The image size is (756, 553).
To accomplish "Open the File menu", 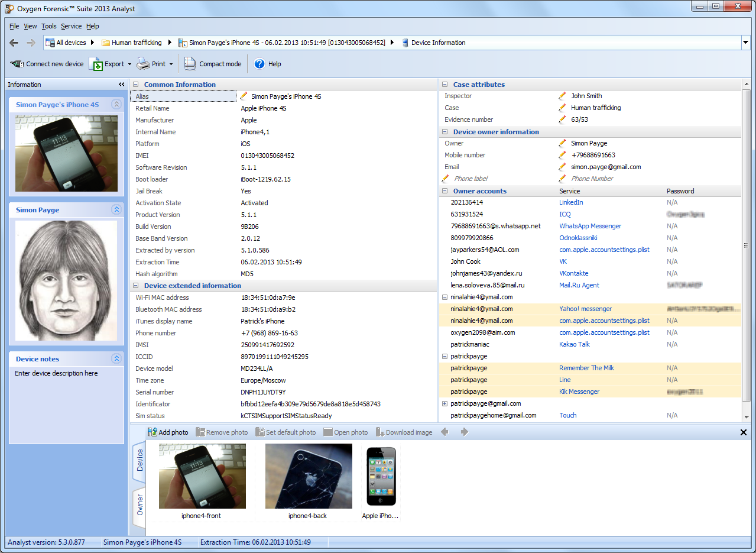I will pos(14,26).
